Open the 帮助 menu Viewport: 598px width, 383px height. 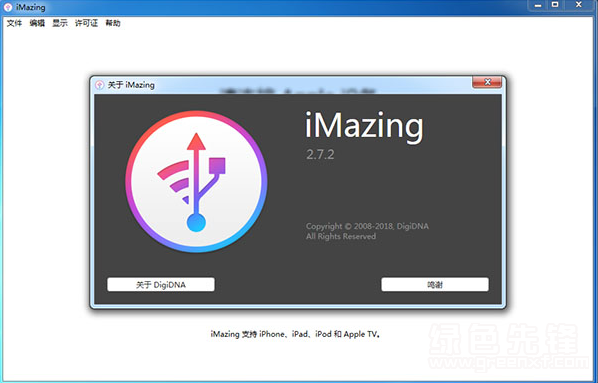click(x=113, y=23)
